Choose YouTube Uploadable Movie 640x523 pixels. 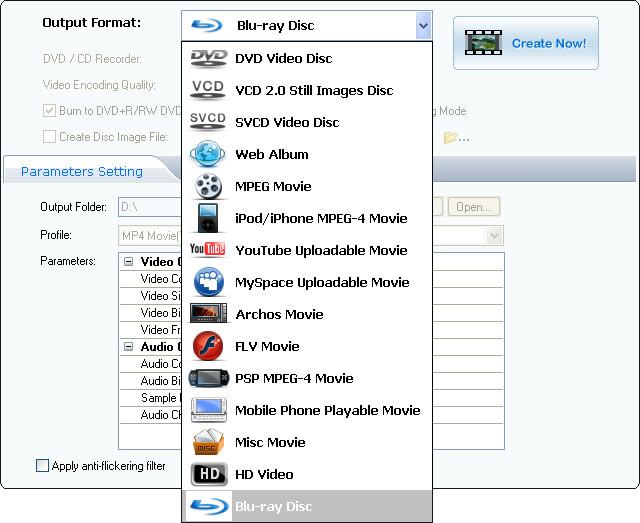[x=307, y=250]
